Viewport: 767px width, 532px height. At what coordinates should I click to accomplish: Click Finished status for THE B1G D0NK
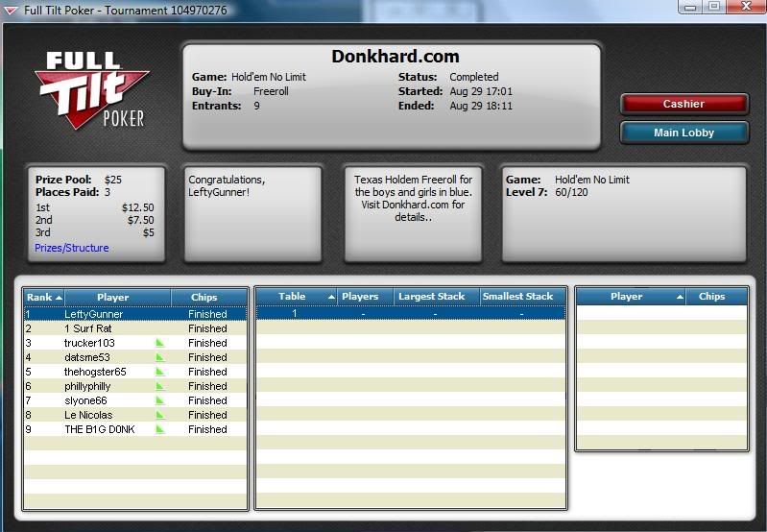click(207, 429)
